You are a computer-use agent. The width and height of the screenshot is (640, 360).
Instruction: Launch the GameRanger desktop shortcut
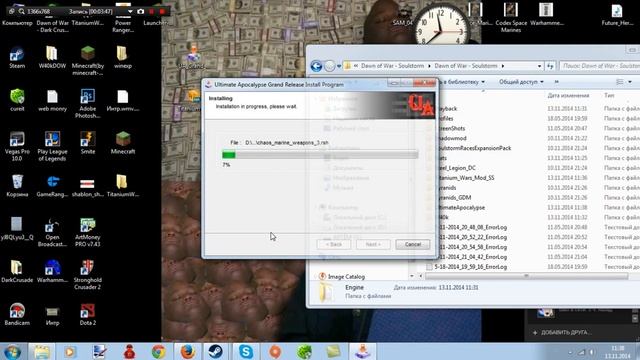coord(52,186)
